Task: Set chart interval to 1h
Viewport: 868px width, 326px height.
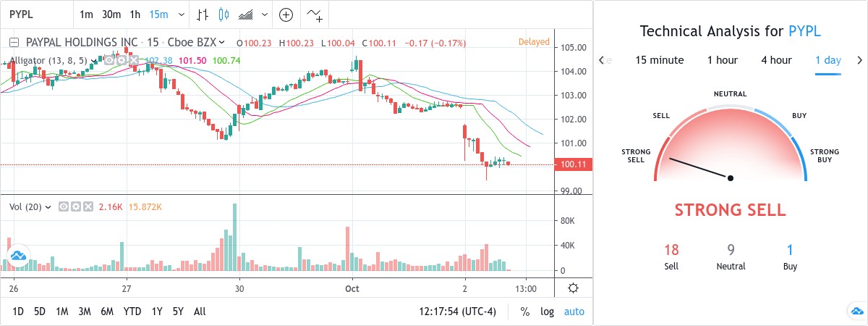Action: (x=135, y=14)
